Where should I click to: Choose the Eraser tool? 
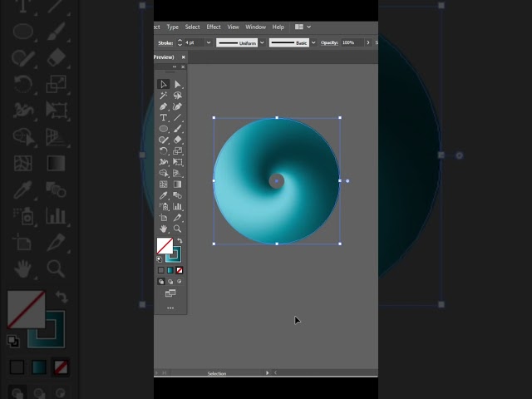[x=177, y=140]
